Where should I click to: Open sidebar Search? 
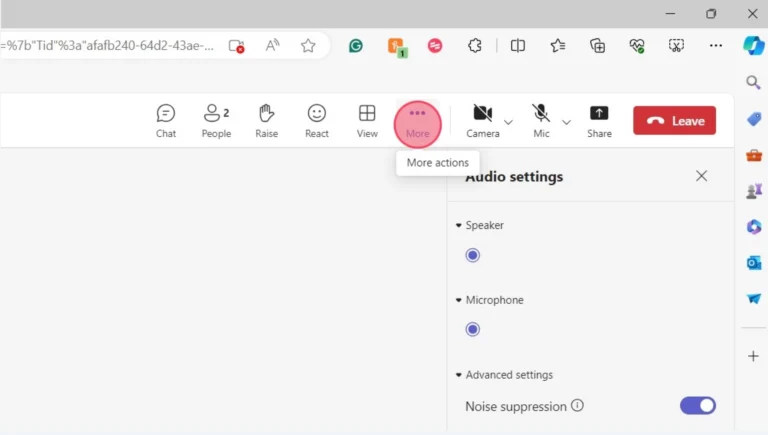point(753,82)
